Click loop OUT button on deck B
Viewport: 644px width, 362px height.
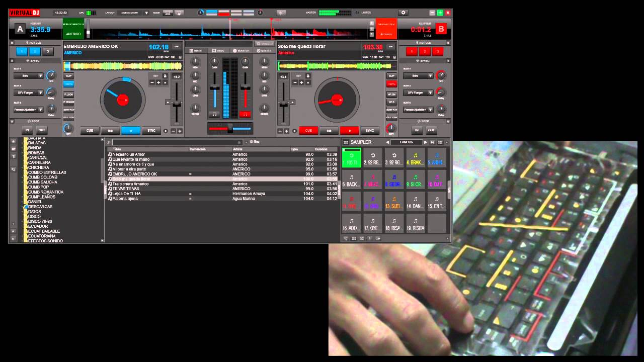431,130
